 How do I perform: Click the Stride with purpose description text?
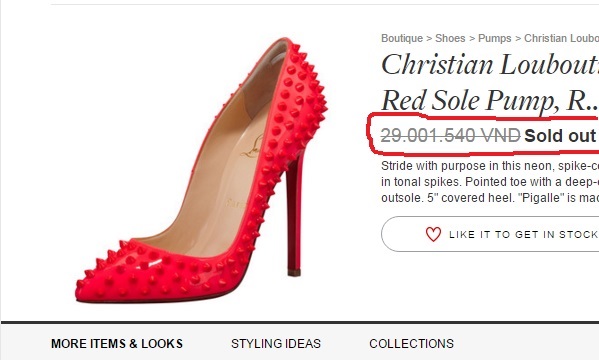[490, 166]
